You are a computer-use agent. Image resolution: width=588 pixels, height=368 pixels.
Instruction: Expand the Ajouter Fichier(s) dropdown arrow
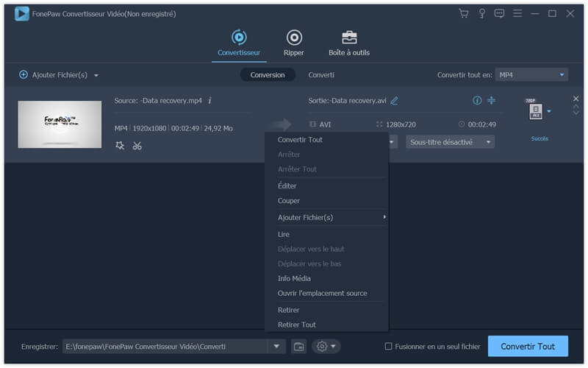point(96,76)
